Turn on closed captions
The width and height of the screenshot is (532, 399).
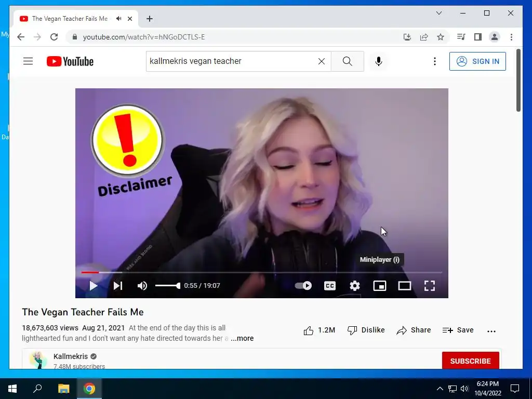[330, 286]
